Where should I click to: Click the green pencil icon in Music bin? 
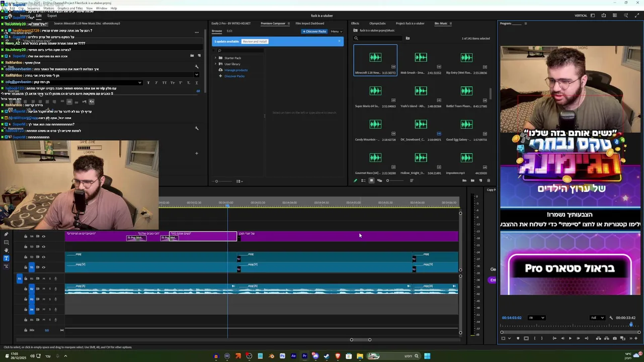(355, 180)
